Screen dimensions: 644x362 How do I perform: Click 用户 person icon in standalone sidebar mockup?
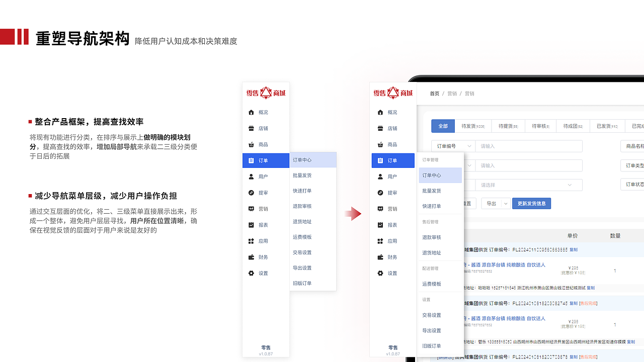(x=252, y=176)
